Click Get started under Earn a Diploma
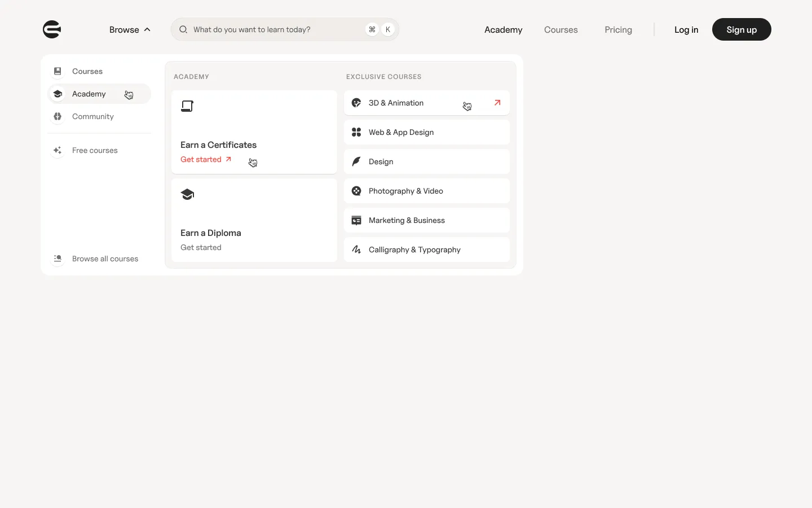This screenshot has width=812, height=508. [x=201, y=248]
